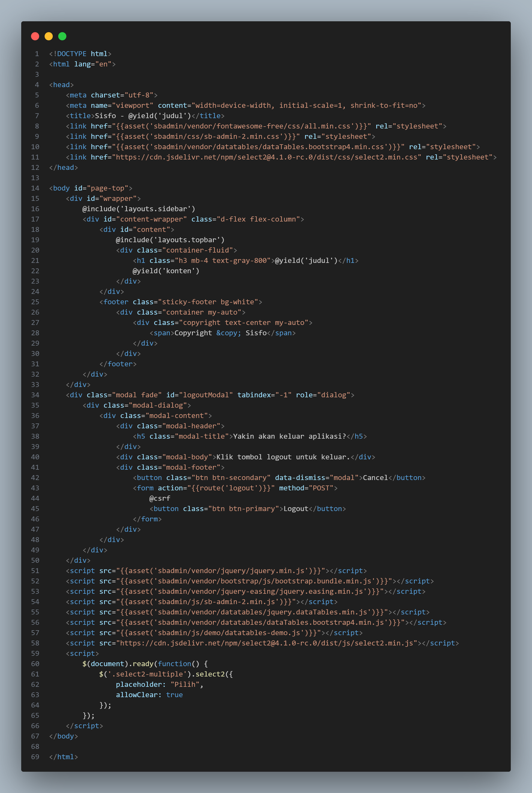Click the class="modal-dialog" attribute
This screenshot has height=793, width=532.
tap(145, 405)
